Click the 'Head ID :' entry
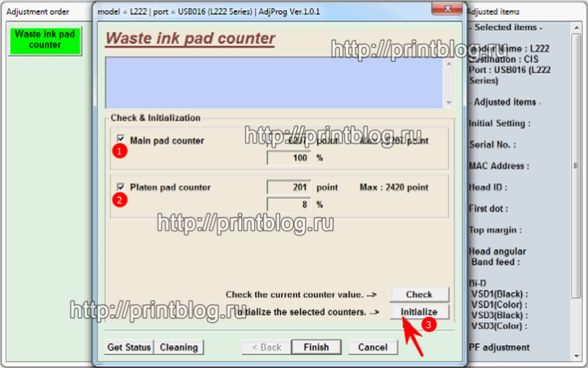The height and width of the screenshot is (368, 588). [x=488, y=187]
